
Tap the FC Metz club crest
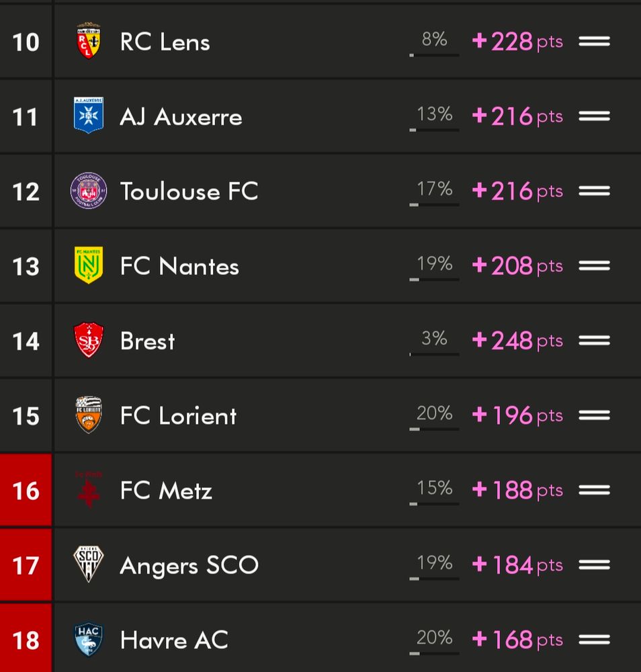pos(89,489)
